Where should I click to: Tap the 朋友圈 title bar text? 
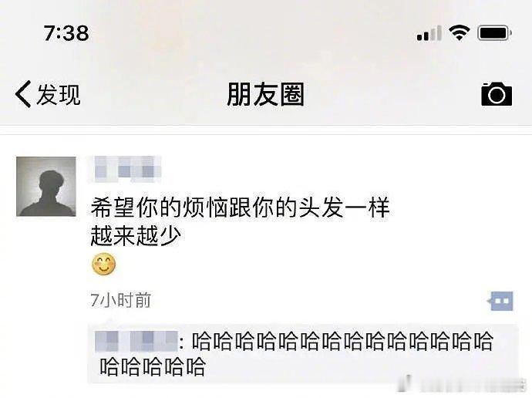point(266,94)
